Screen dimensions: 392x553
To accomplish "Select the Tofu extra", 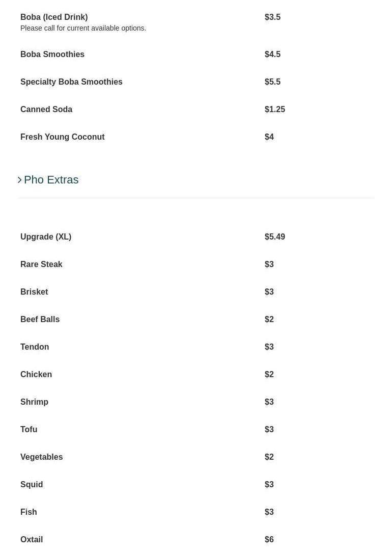I will (29, 430).
